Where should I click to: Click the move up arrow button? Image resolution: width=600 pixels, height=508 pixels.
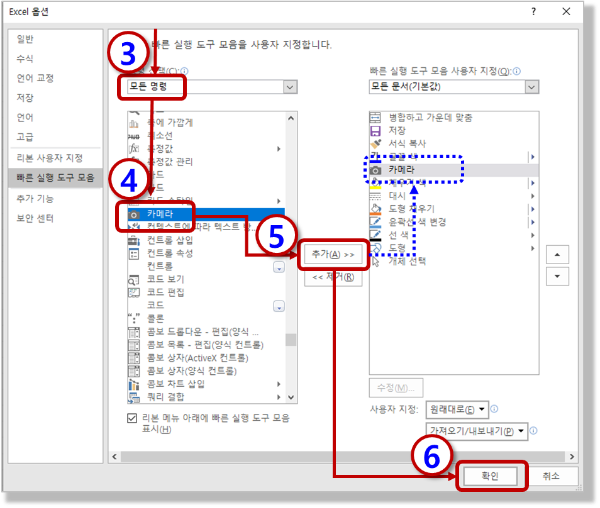coord(557,255)
